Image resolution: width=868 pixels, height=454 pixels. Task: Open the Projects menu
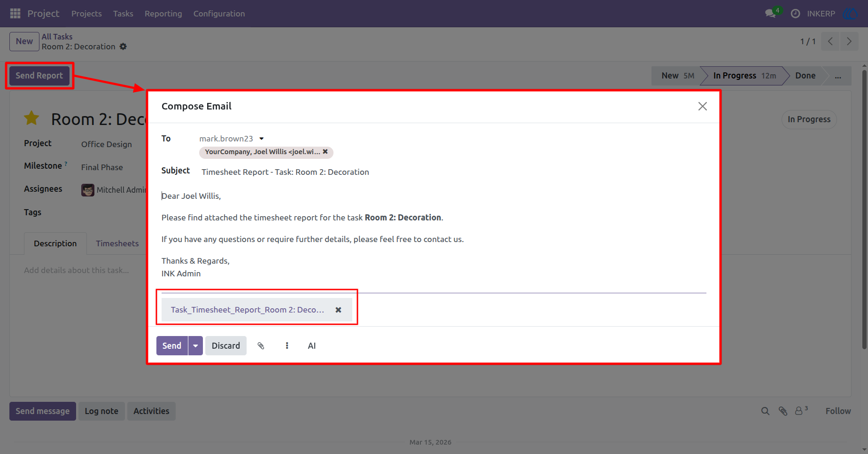click(86, 14)
